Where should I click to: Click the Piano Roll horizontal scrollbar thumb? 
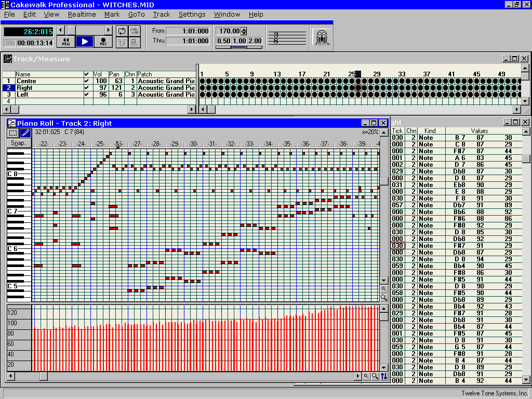[x=44, y=376]
